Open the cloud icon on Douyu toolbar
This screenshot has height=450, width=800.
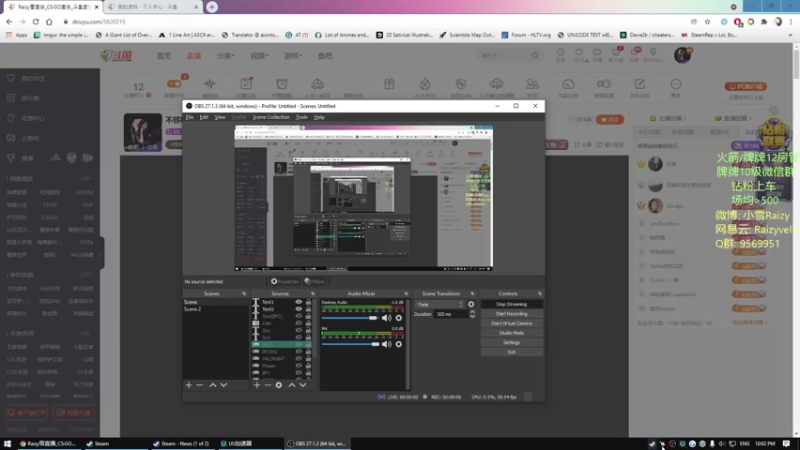tap(496, 84)
